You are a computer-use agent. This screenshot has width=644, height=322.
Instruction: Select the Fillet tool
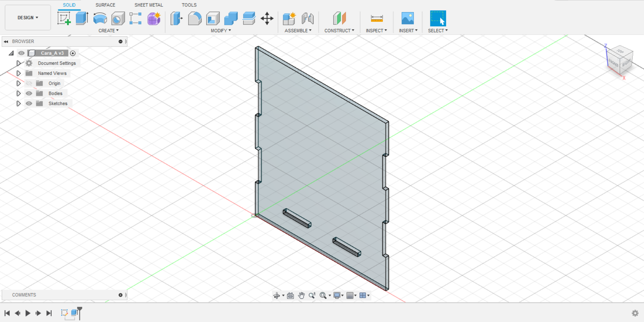point(195,18)
